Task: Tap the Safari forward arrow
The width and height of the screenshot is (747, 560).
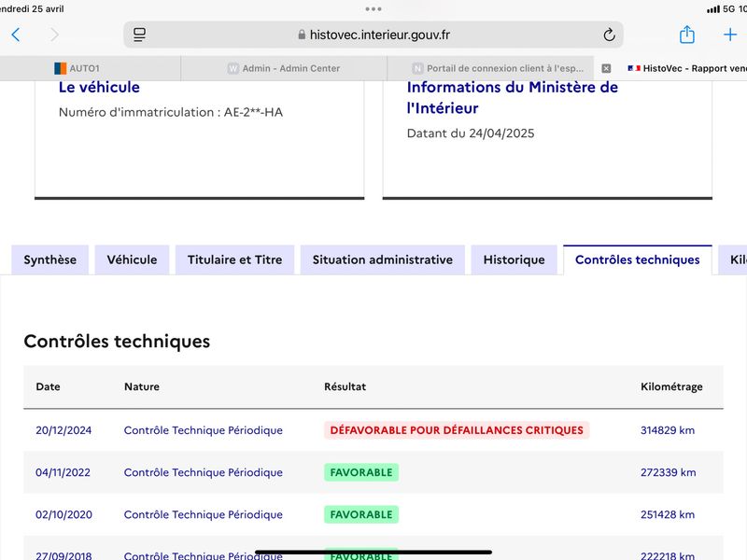Action: coord(55,35)
